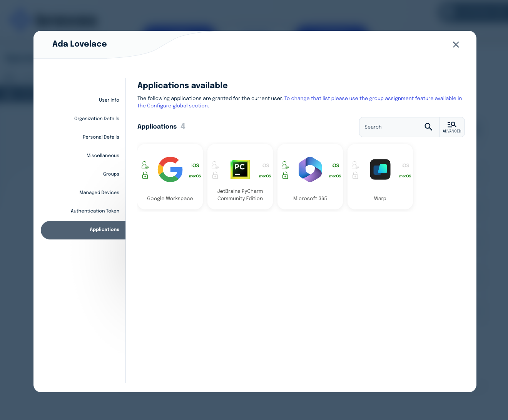Close the Ada Lovelace dialog

456,45
